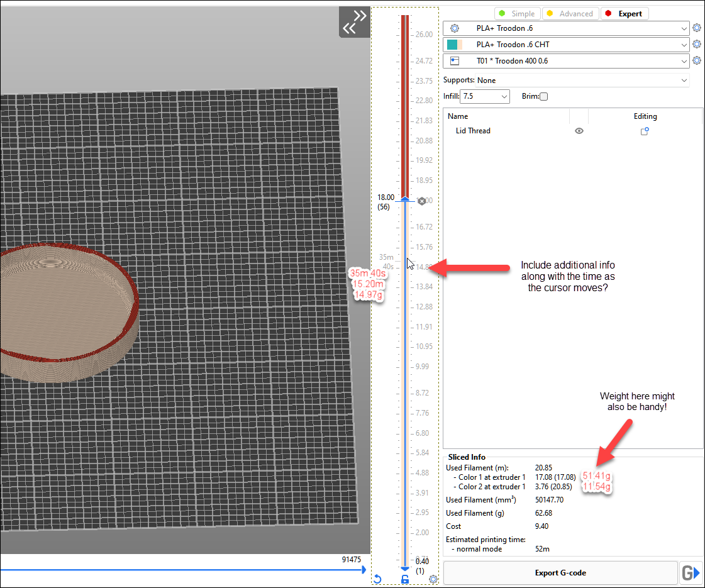Click the Used Filament (m) value 20.85
The height and width of the screenshot is (588, 705).
coord(543,468)
